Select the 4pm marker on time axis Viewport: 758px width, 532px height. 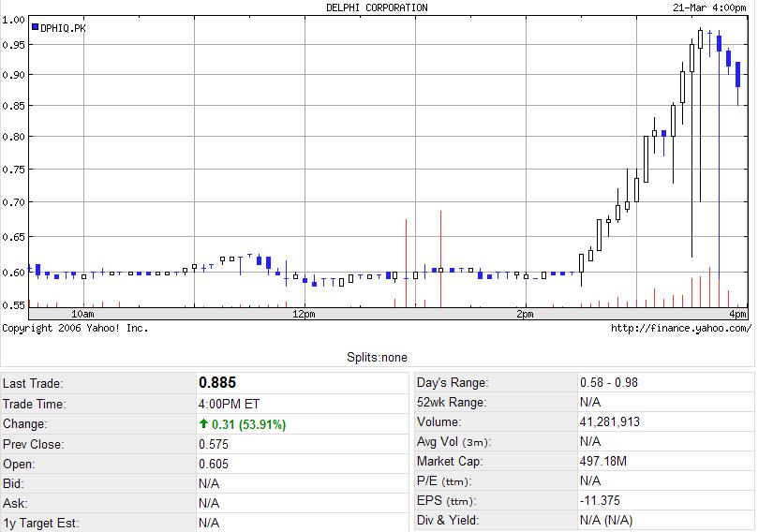pos(737,313)
